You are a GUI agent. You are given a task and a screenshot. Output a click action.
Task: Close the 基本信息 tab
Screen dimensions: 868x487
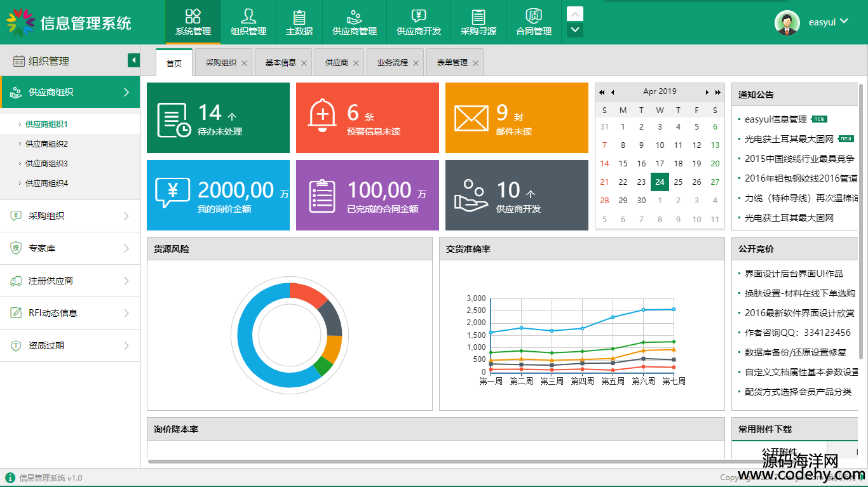coord(304,63)
